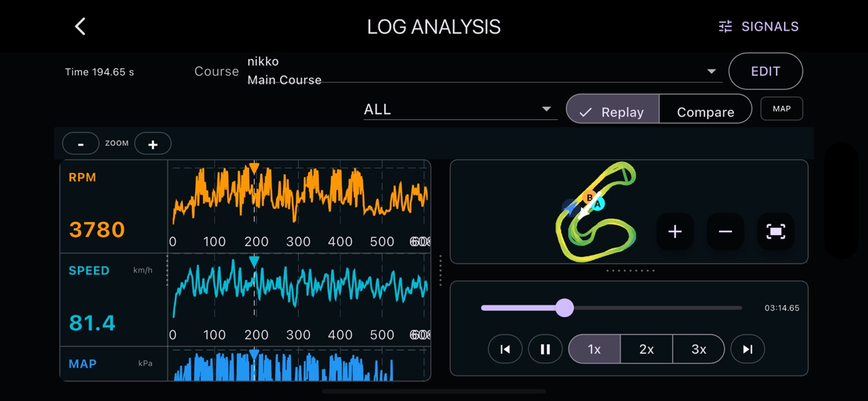
Task: Click the horizontal divider handle below map
Action: click(x=630, y=271)
